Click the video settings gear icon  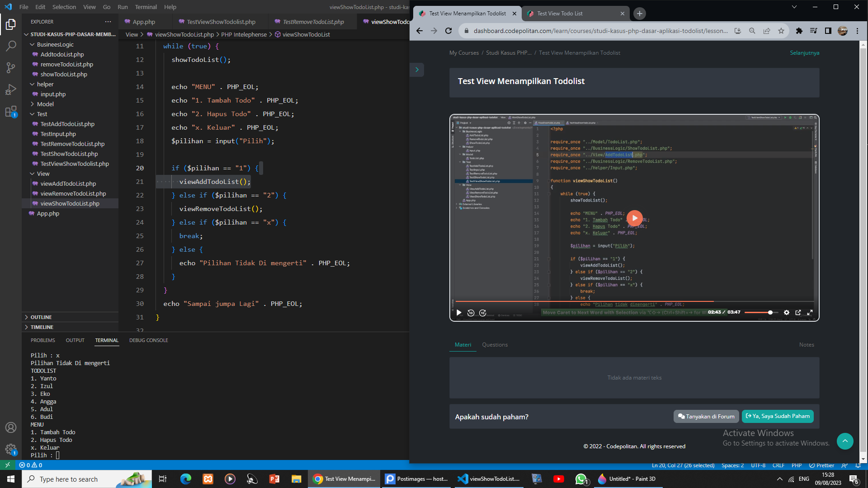point(787,313)
